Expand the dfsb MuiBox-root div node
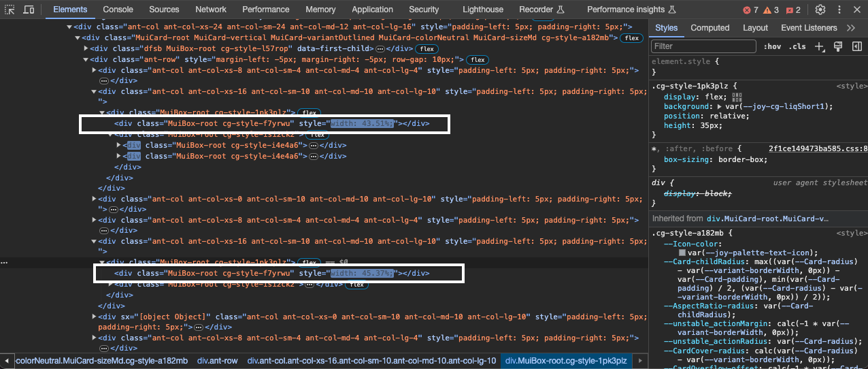868x369 pixels. (x=86, y=48)
